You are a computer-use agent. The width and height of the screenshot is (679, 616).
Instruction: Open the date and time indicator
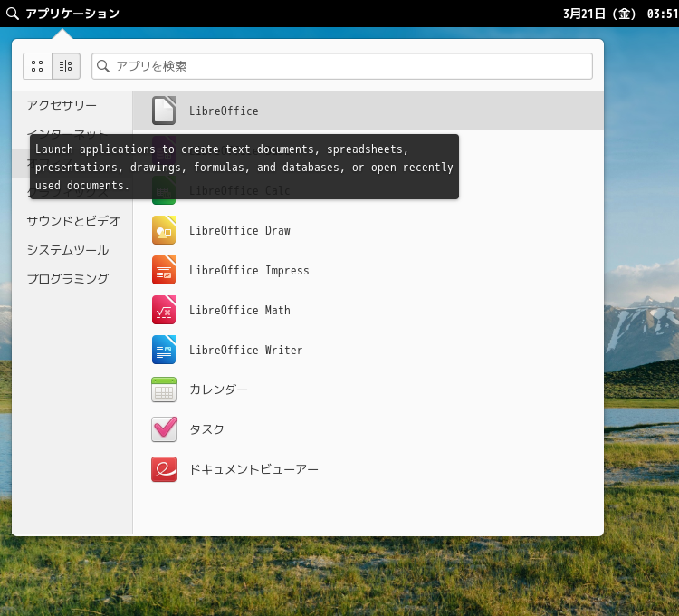[620, 14]
